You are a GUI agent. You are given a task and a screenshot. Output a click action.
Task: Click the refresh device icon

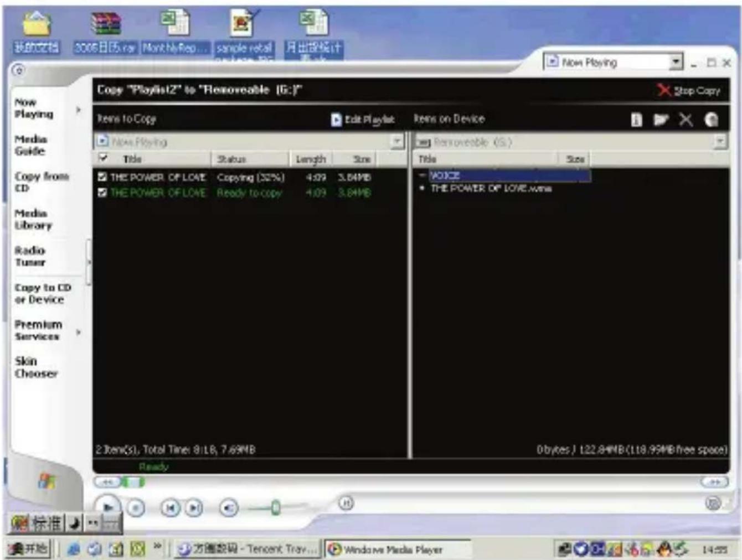tap(712, 120)
